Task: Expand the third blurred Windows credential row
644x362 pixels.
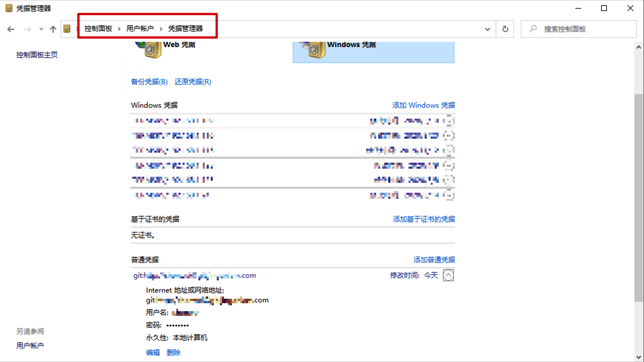Action: click(448, 150)
